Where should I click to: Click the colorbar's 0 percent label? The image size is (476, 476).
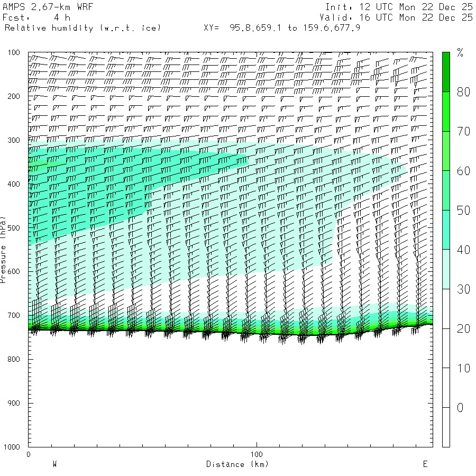460,408
